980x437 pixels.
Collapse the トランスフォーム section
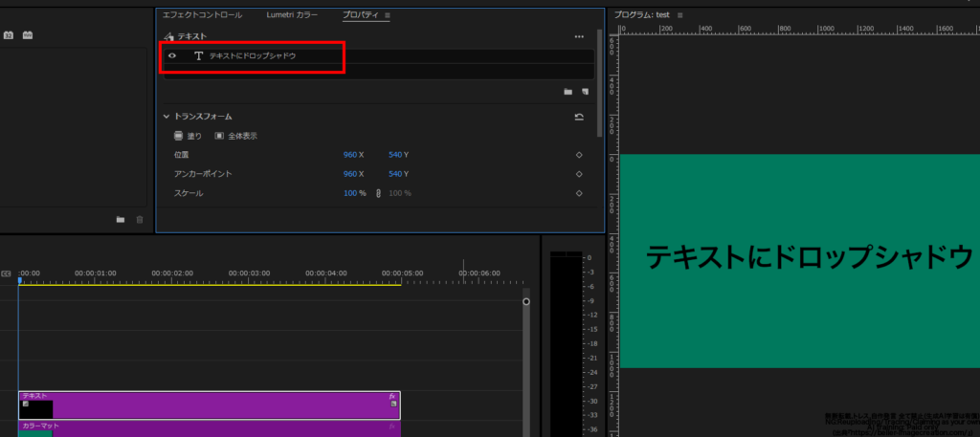click(x=167, y=117)
